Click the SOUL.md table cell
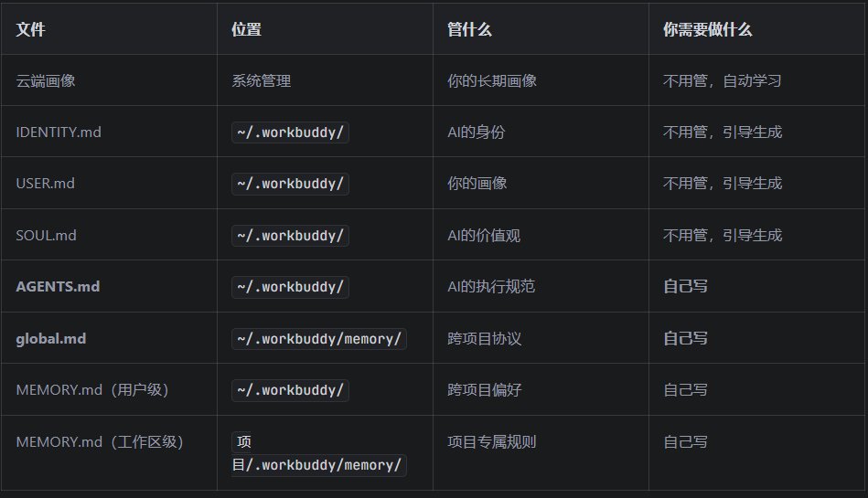This screenshot has height=498, width=868. 46,235
